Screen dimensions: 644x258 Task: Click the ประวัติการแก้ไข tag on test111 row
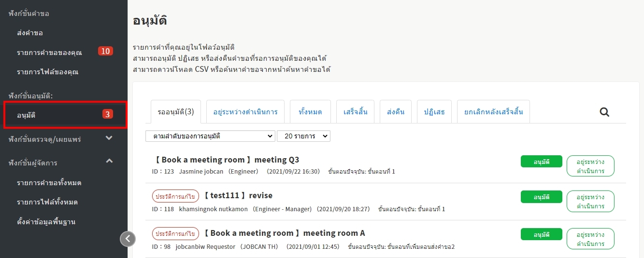[175, 196]
